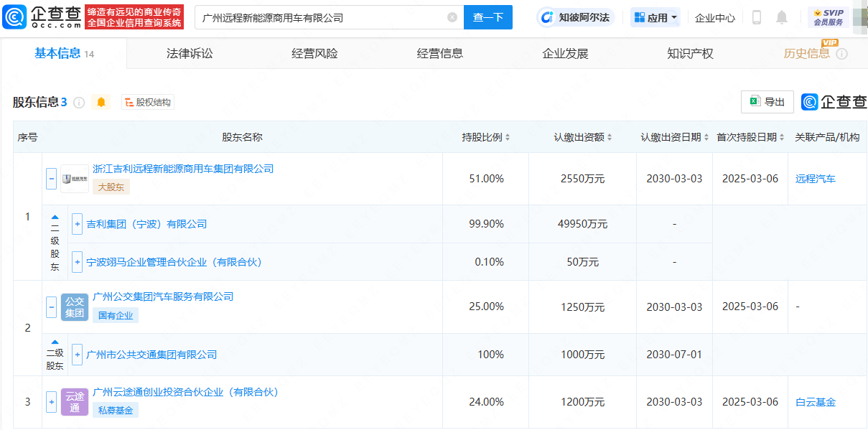Switch to the 知识产权 tab

point(690,54)
